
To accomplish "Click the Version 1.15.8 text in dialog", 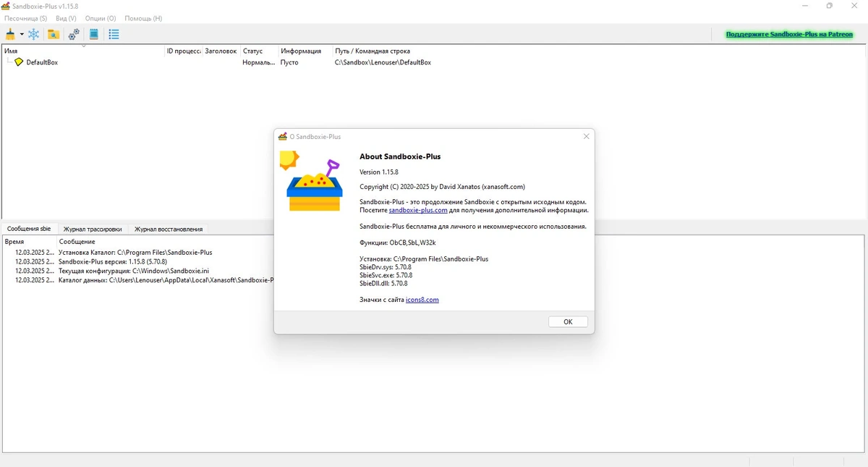I will coord(379,172).
